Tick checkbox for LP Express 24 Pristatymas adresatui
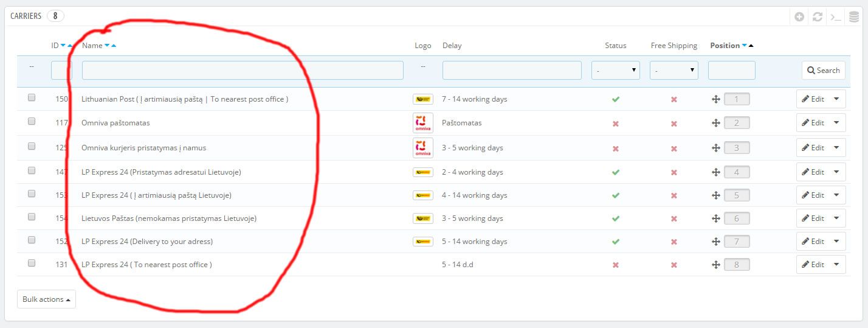 point(32,170)
